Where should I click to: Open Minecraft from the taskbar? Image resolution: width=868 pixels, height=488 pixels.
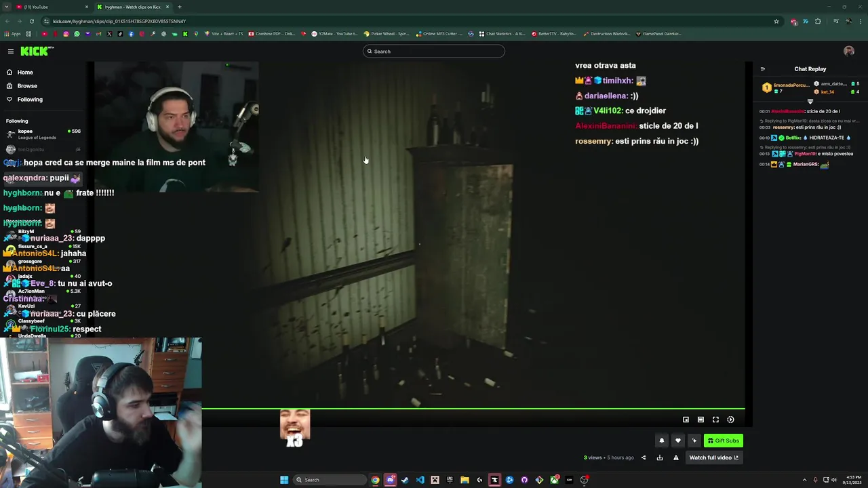(435, 480)
